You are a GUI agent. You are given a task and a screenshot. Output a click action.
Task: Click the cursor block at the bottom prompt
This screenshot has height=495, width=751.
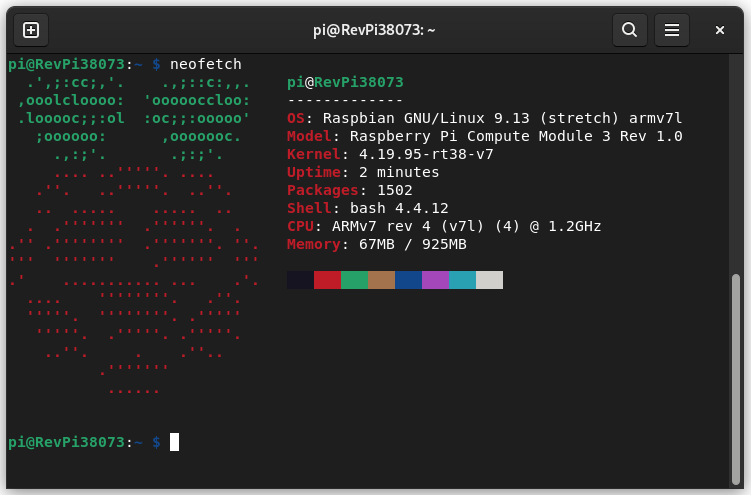174,442
